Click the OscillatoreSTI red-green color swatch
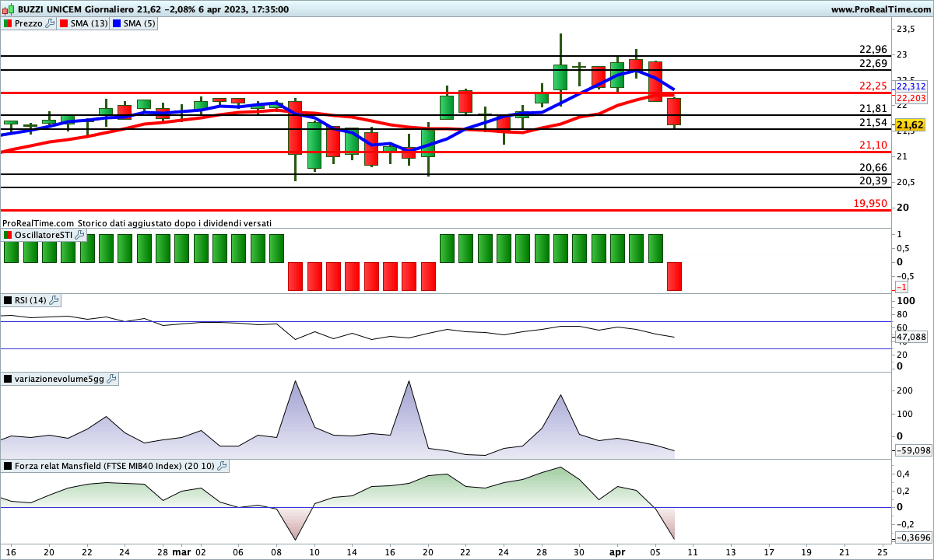 (8, 235)
